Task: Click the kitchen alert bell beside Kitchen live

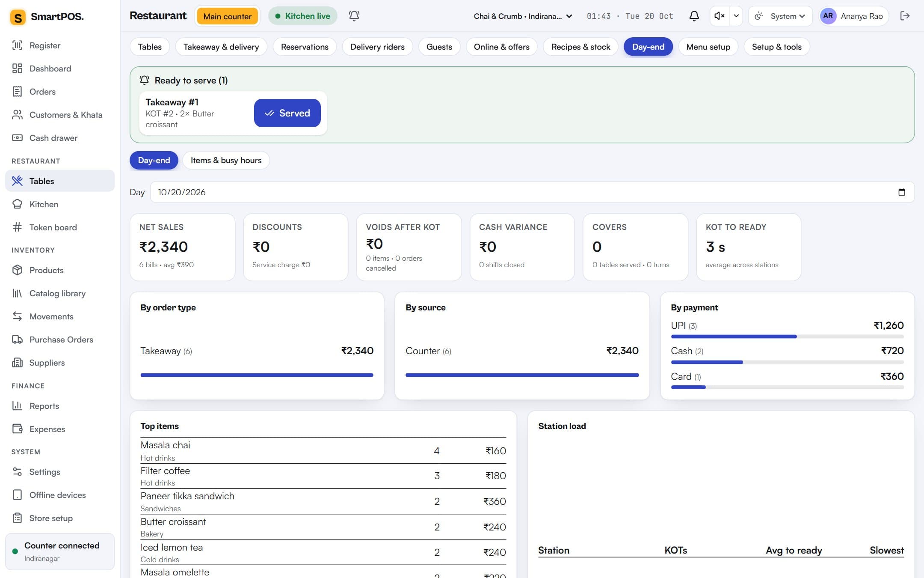Action: (x=354, y=16)
